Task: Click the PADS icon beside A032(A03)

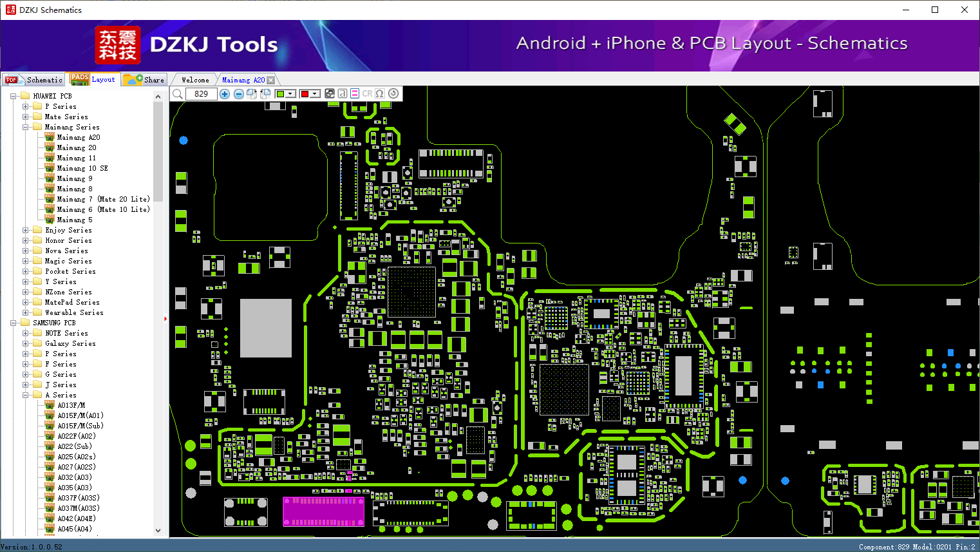Action: pyautogui.click(x=50, y=477)
